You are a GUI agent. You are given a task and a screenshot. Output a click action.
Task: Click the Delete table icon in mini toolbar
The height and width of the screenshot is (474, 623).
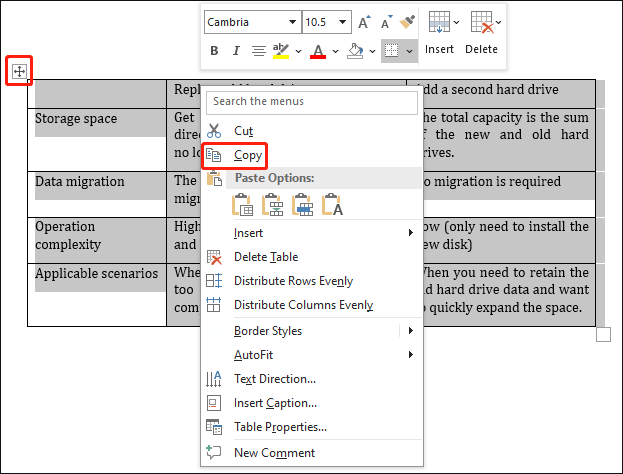[x=482, y=22]
